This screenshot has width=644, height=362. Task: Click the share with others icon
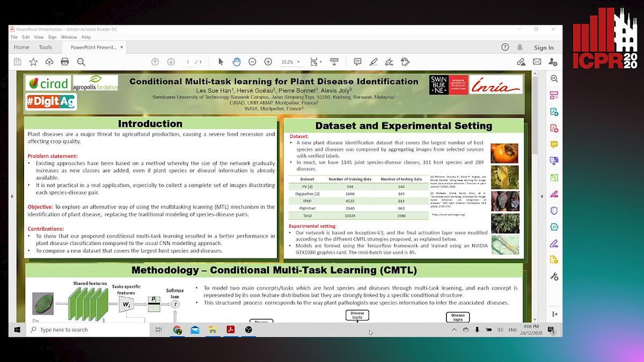pos(553,62)
